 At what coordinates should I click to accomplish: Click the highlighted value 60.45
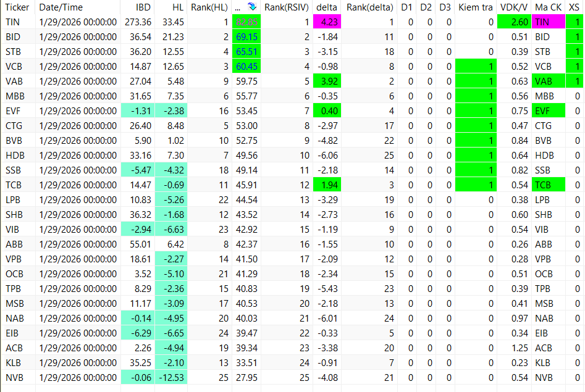tap(246, 67)
